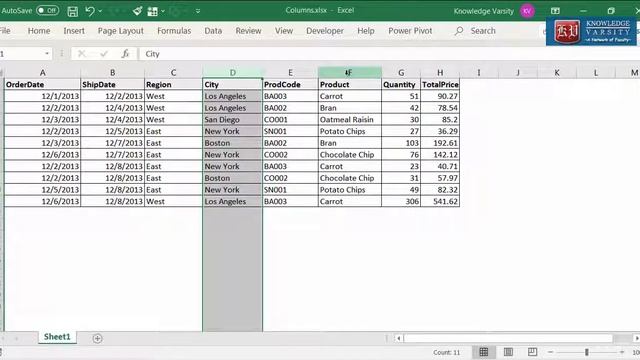Open Ribbon Display Options icon

click(x=555, y=11)
